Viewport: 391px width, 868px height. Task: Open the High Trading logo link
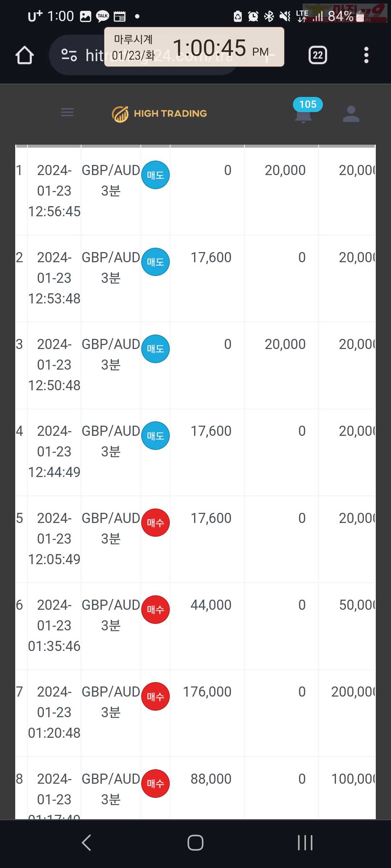[159, 114]
